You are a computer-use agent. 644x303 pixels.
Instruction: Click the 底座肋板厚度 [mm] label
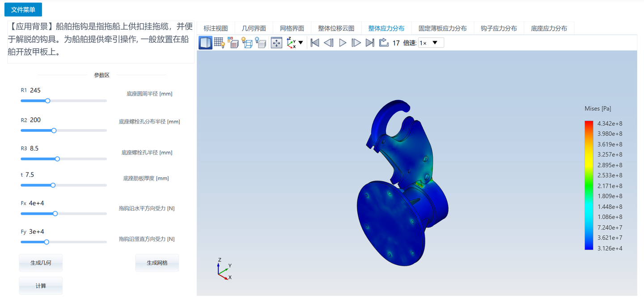tap(146, 178)
